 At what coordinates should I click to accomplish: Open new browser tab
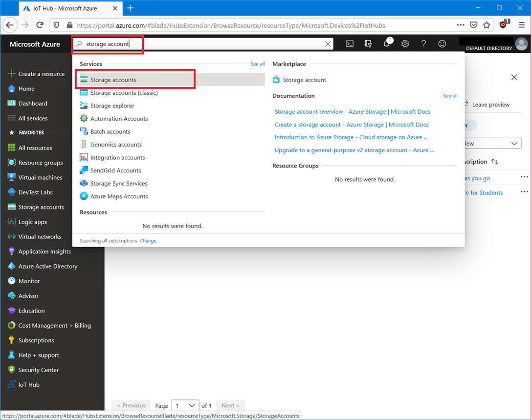pos(131,8)
